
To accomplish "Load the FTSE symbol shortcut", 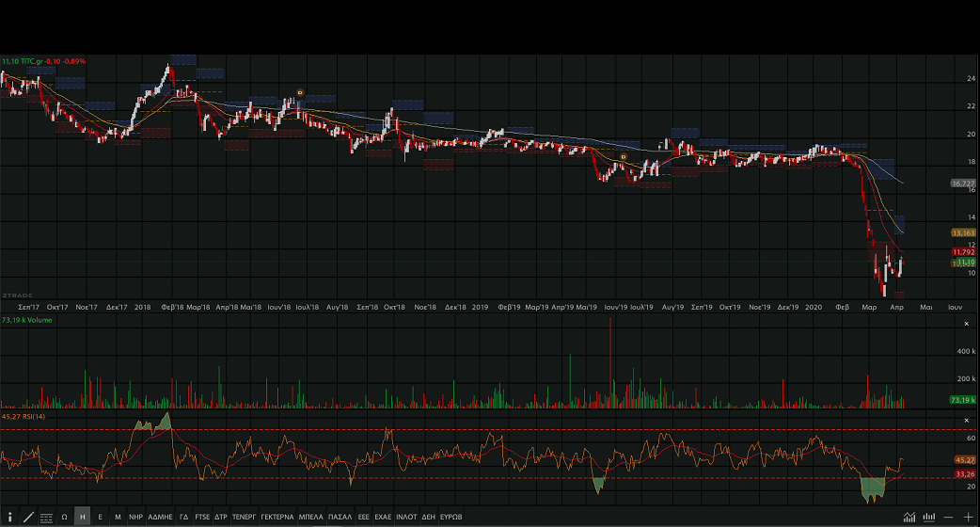I will pos(202,517).
